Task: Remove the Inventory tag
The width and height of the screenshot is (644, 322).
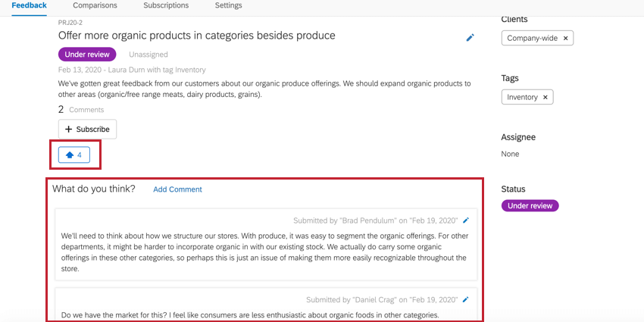Action: [545, 97]
